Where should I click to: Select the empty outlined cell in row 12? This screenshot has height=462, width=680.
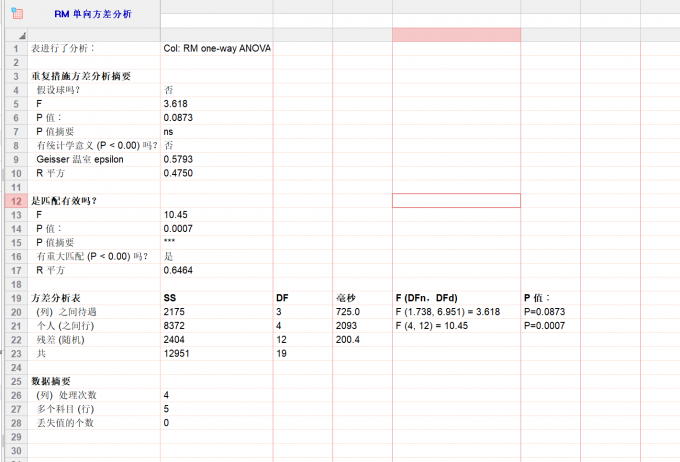pos(456,201)
